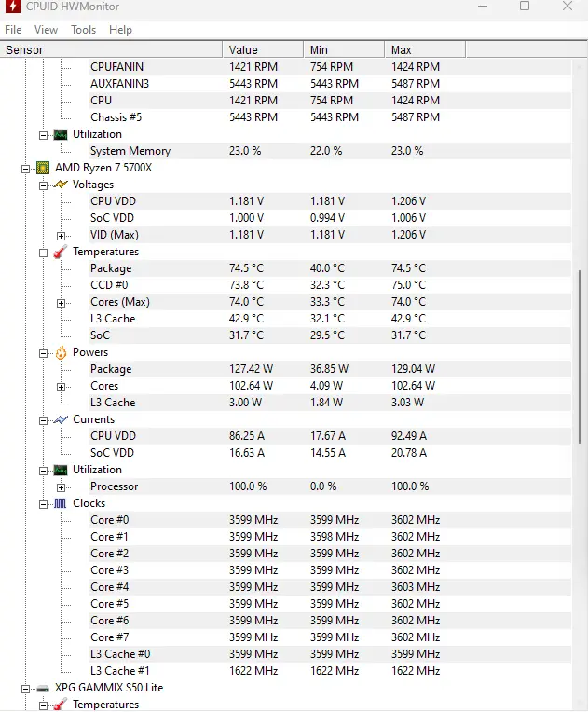Click the Value column header
The width and height of the screenshot is (588, 712).
pos(263,49)
